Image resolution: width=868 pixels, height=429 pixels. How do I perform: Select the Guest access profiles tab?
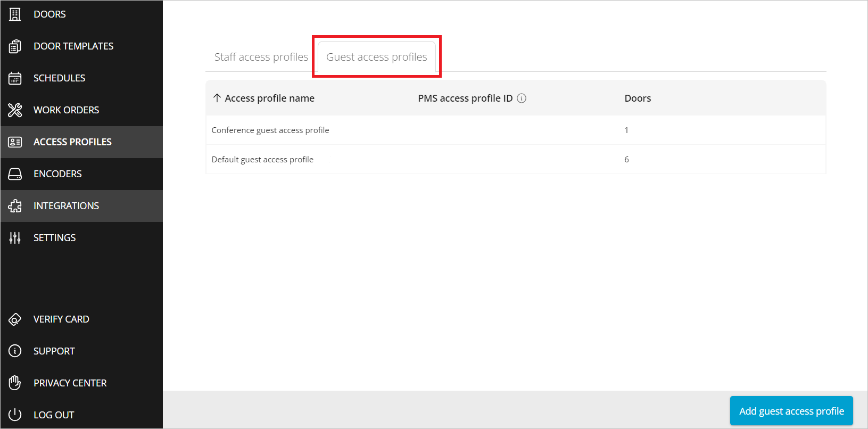376,57
